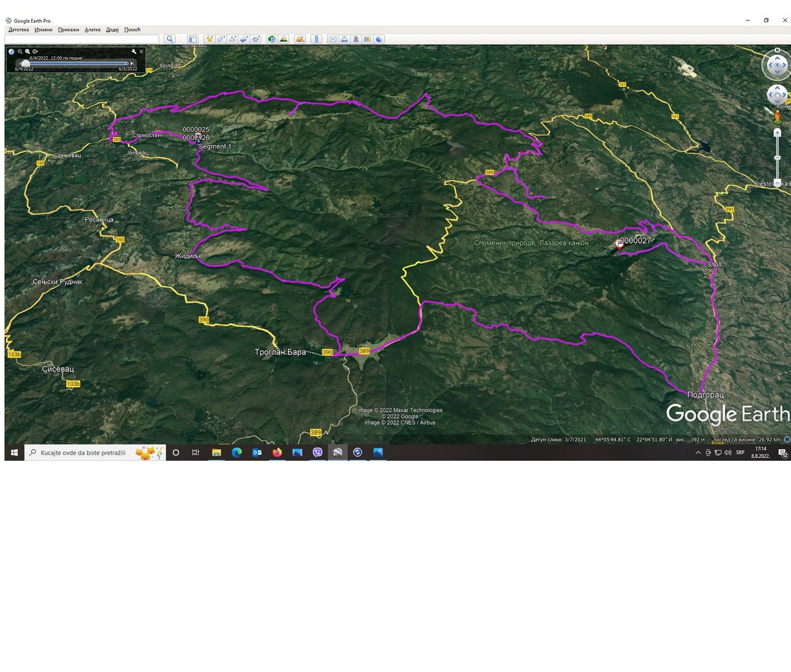Screen dimensions: 791x672
Task: Click the zoom in plus button
Action: (x=777, y=133)
